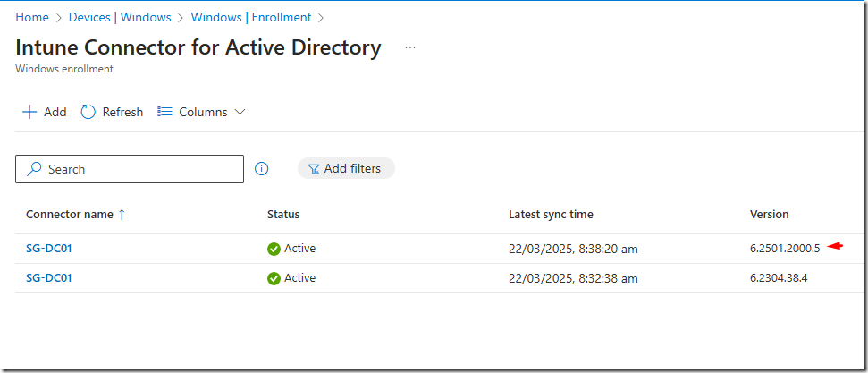Go to the Home breadcrumb
The width and height of the screenshot is (868, 373).
pyautogui.click(x=32, y=17)
